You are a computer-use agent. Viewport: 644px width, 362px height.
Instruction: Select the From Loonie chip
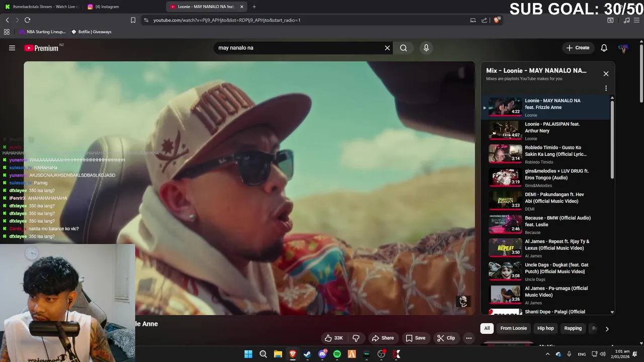pos(514,328)
